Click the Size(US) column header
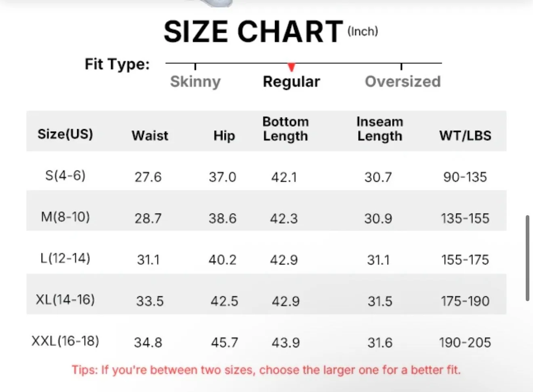The image size is (533, 392). tap(65, 134)
